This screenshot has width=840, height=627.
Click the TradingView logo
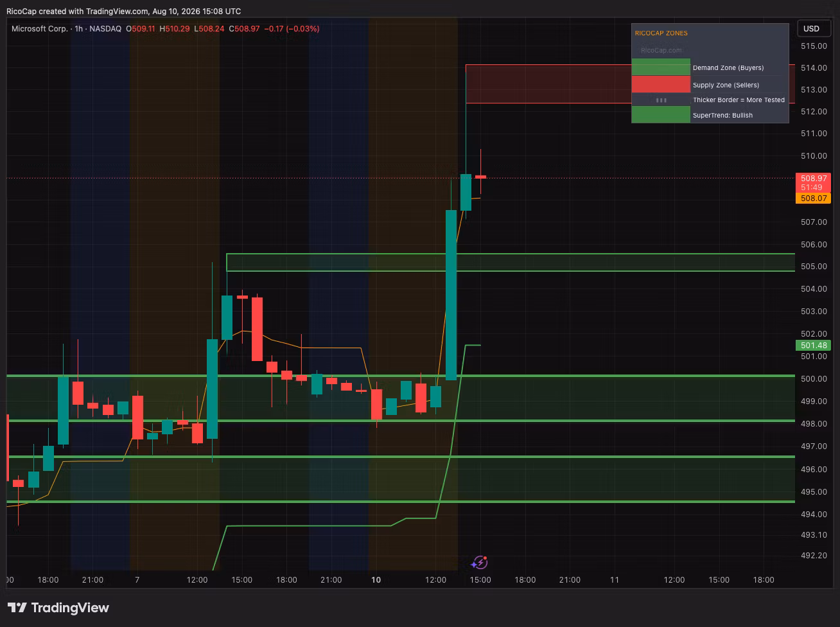pyautogui.click(x=58, y=608)
